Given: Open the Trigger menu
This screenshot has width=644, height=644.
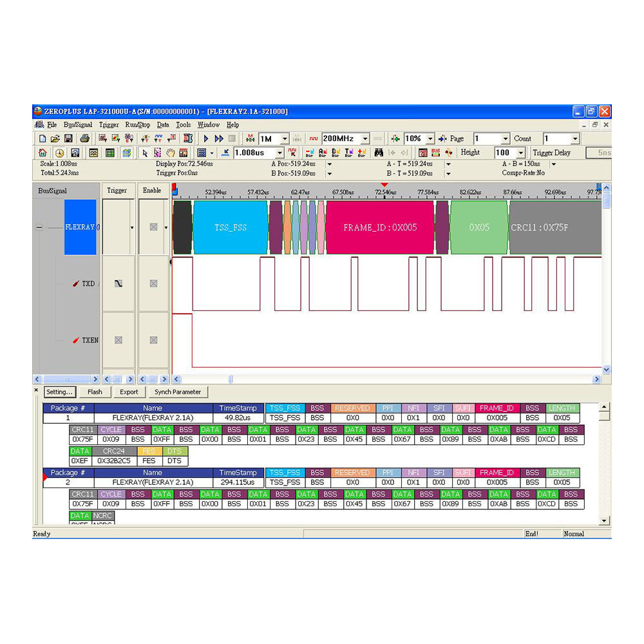Looking at the screenshot, I should (109, 124).
